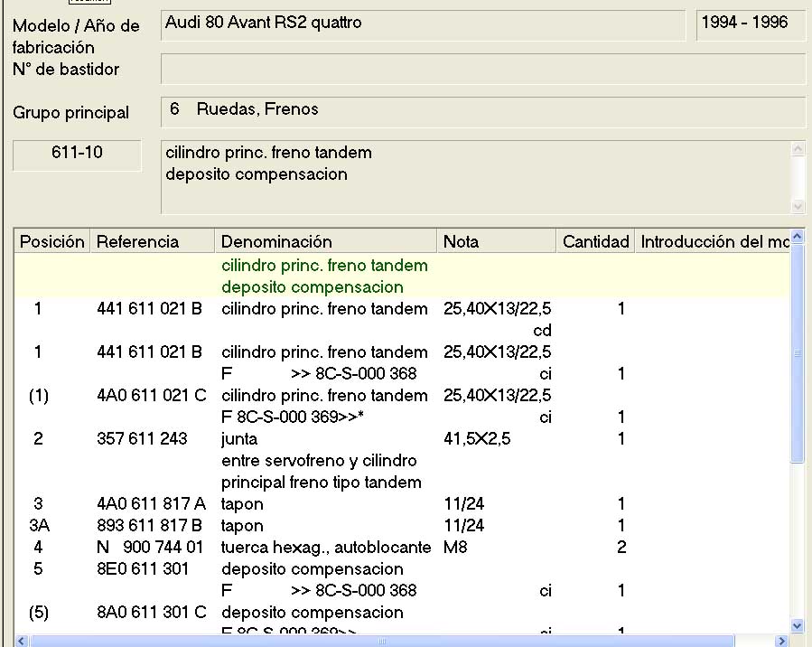The width and height of the screenshot is (812, 647).
Task: Click the description box scroll up arrow
Action: tap(798, 149)
